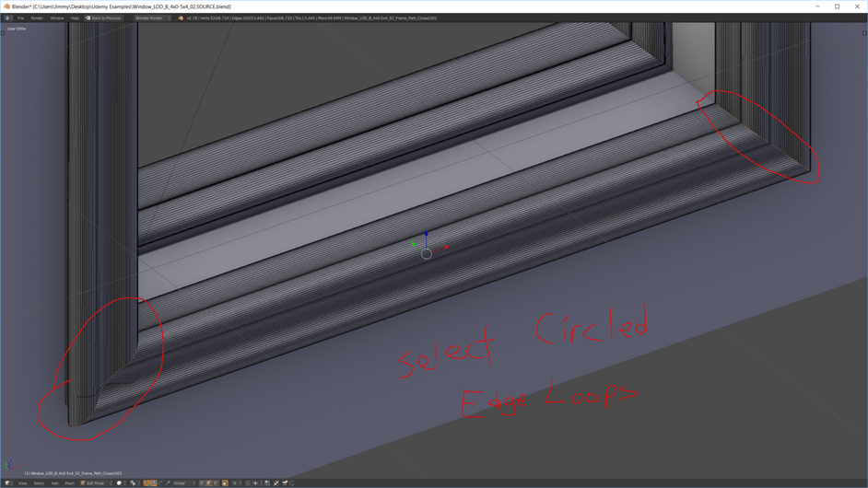Open the pivot point selector
Viewport: 868px width, 488px height.
coord(135,483)
